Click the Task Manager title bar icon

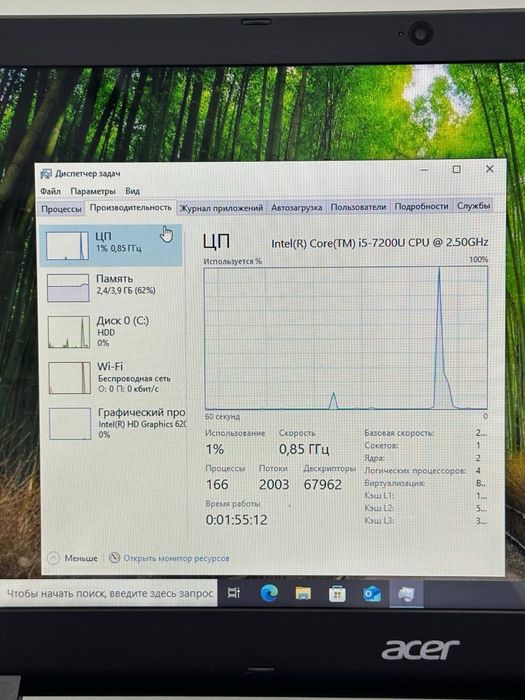tap(46, 173)
